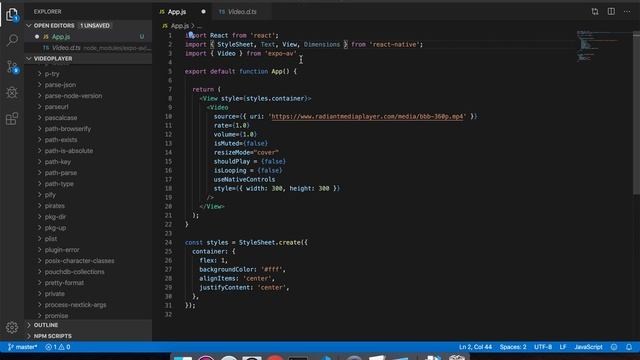Expand the parse-node-version folder
This screenshot has width=640, height=360.
point(88,96)
